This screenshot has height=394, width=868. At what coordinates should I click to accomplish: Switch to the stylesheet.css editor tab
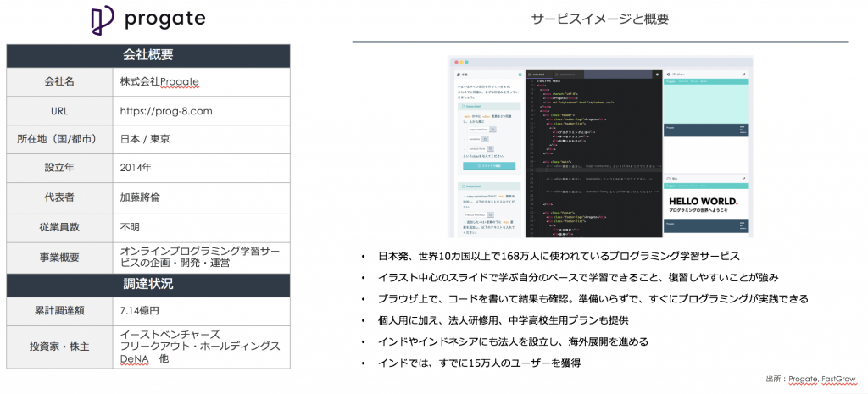(568, 75)
